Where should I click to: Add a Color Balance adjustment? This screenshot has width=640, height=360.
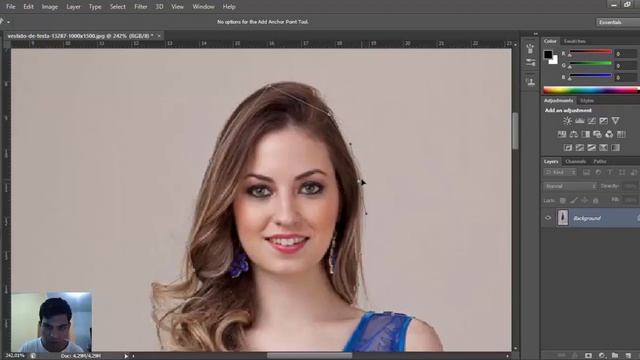click(x=574, y=134)
